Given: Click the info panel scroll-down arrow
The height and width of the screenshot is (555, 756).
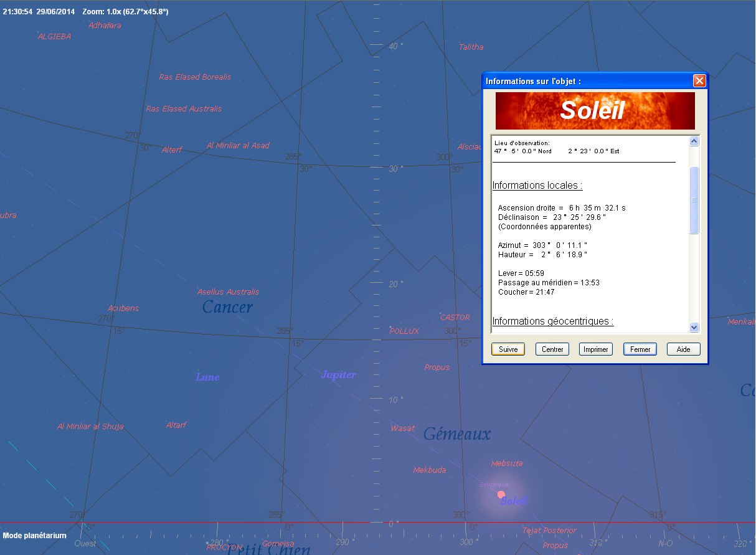Looking at the screenshot, I should click(x=694, y=328).
